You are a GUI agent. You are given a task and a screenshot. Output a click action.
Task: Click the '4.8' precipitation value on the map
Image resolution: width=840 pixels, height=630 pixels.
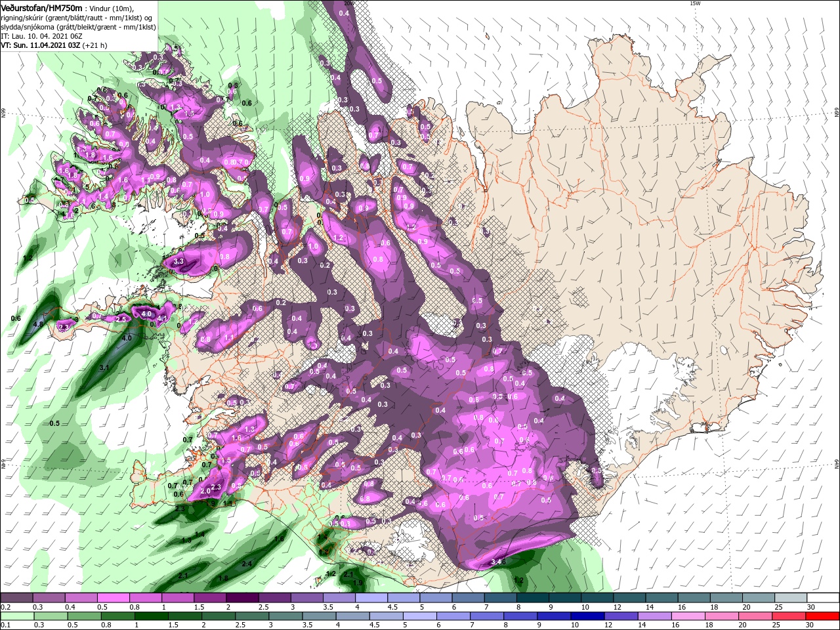point(38,324)
